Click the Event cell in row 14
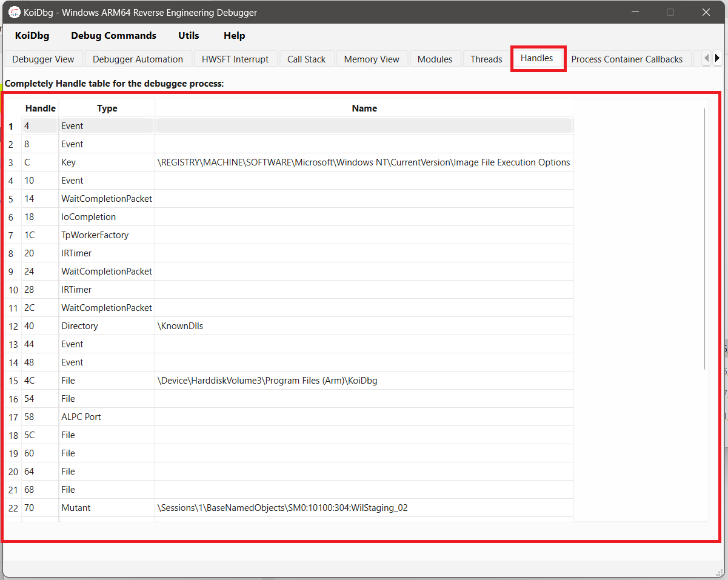Image resolution: width=728 pixels, height=580 pixels. click(107, 362)
